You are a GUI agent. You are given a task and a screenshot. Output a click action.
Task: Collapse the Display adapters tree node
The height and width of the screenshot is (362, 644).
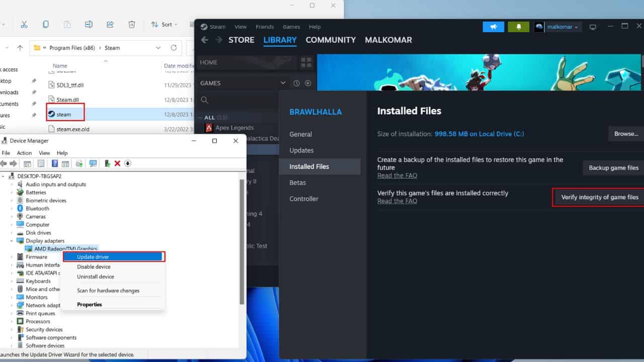click(x=12, y=241)
